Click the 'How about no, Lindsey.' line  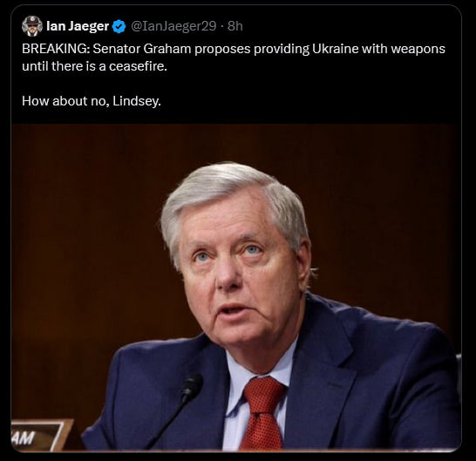click(92, 101)
